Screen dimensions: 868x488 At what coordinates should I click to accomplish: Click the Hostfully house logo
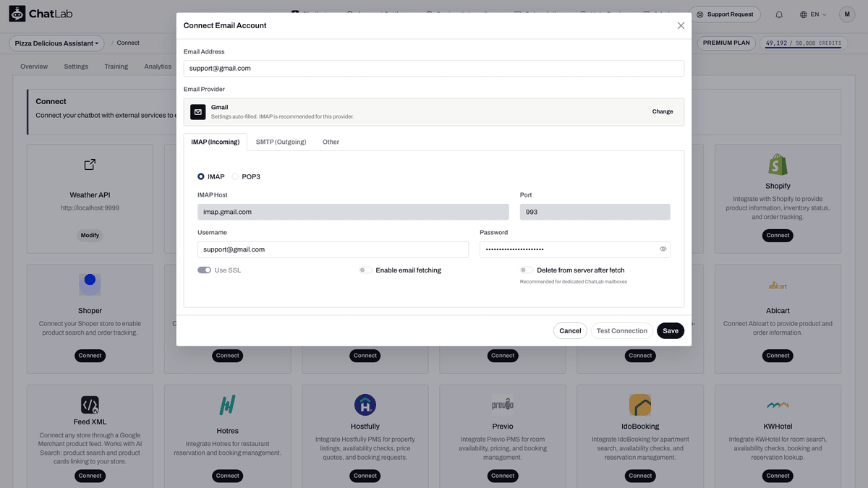click(365, 405)
